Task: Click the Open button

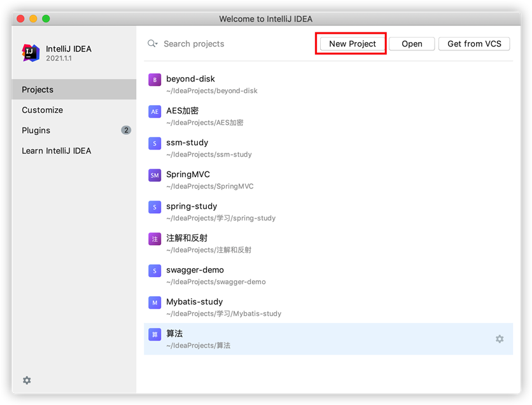Action: coord(412,44)
